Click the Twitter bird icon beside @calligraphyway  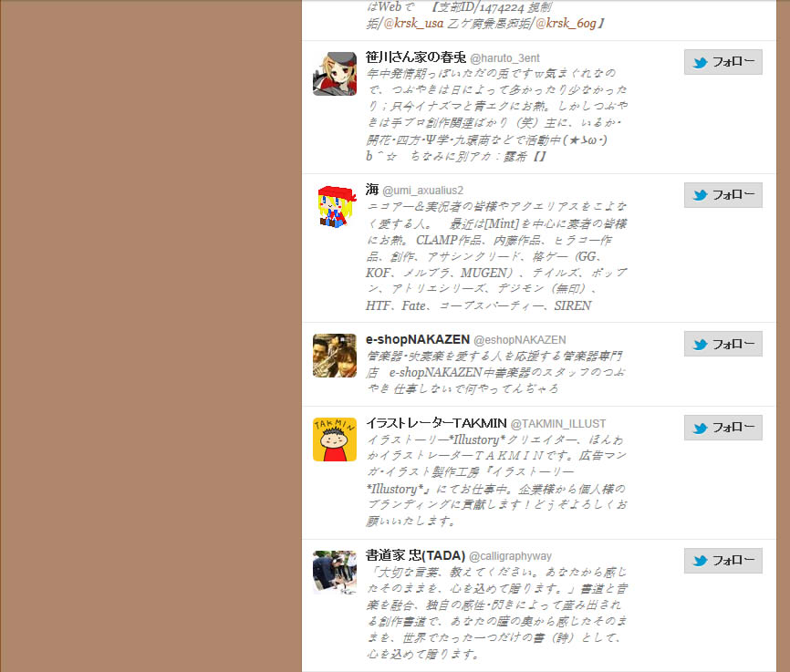(x=701, y=561)
